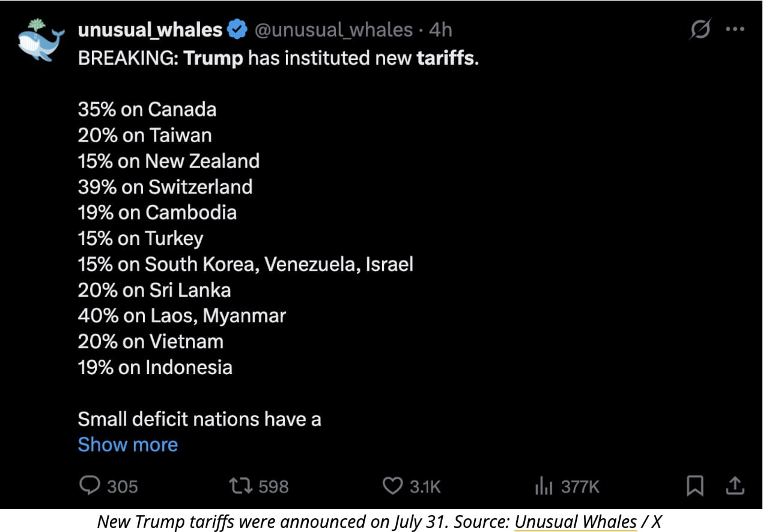763x532 pixels.
Task: Click the reply speech bubble icon
Action: pos(90,486)
